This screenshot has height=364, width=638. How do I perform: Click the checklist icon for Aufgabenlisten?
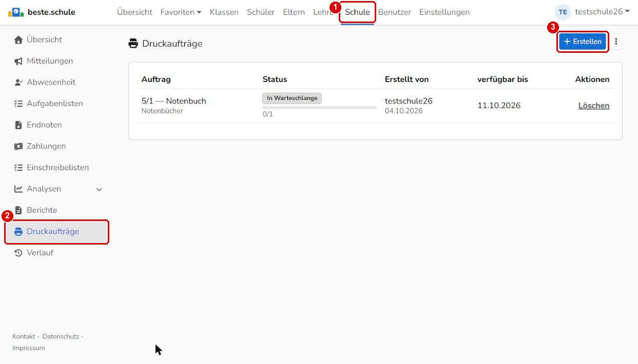point(18,104)
